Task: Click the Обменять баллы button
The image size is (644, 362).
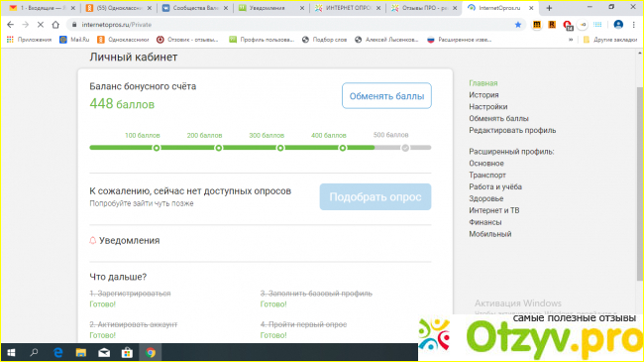Action: pyautogui.click(x=386, y=96)
